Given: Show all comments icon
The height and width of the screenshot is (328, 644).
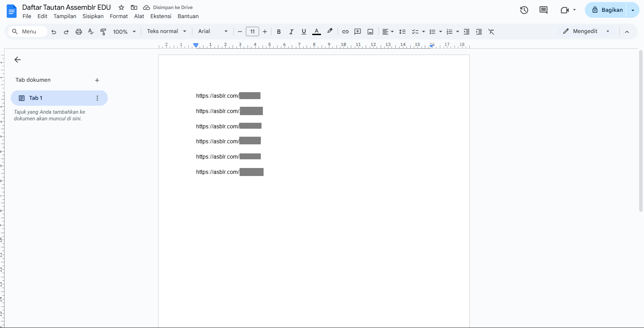Looking at the screenshot, I should point(544,10).
